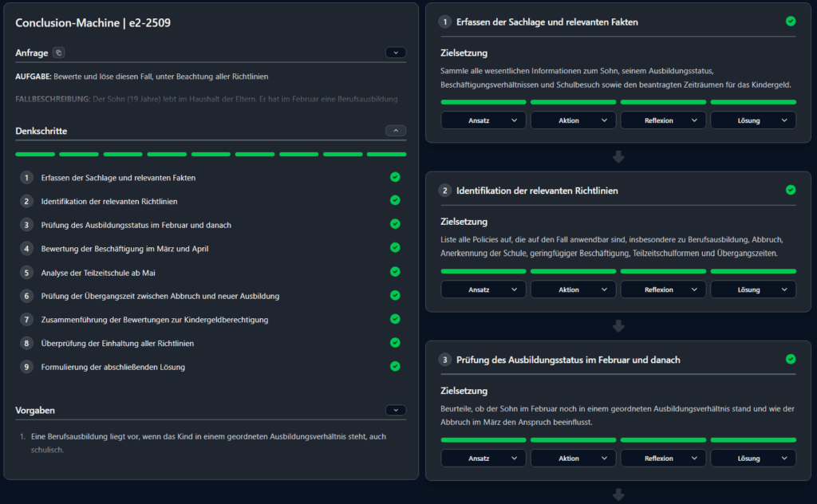Click green checkmark beside Analyse der Teilzeitschule ab Mai

(x=395, y=272)
